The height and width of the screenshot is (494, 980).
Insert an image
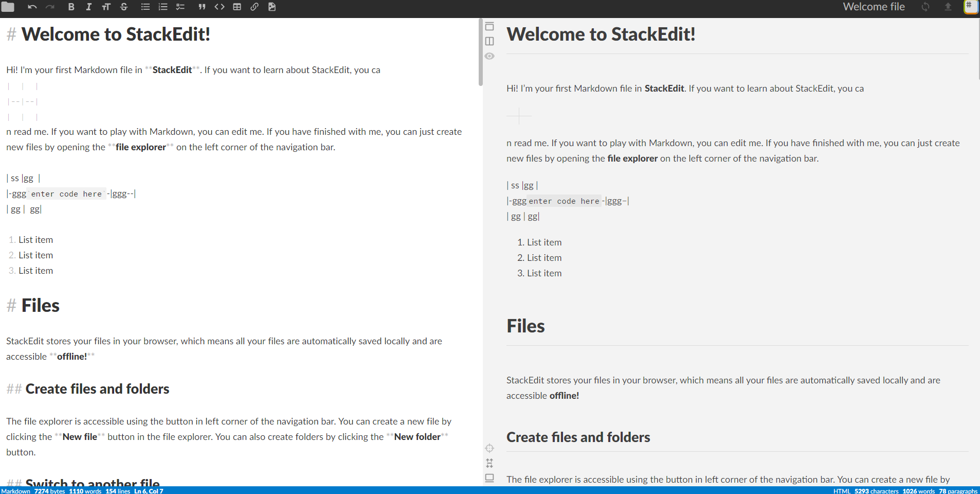pyautogui.click(x=272, y=7)
